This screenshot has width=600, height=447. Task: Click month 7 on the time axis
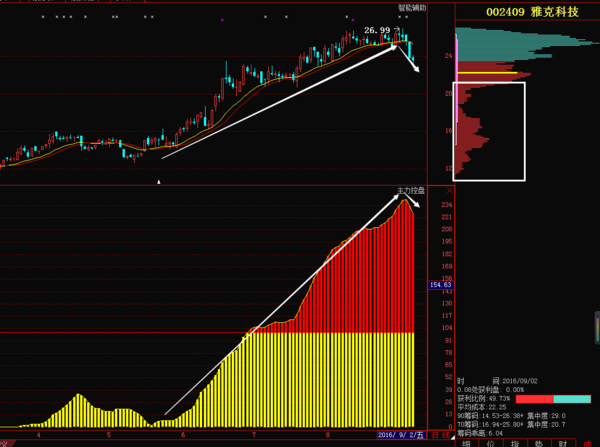254,435
